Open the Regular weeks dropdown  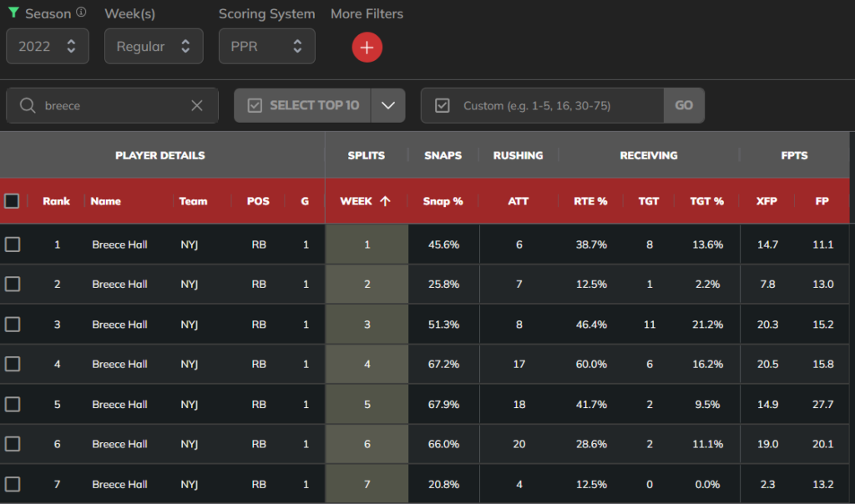[154, 47]
